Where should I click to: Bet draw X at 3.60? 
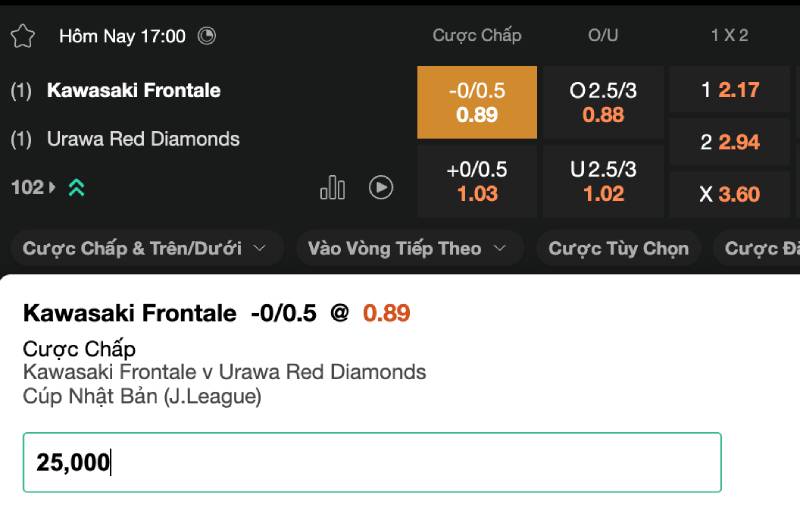[729, 194]
